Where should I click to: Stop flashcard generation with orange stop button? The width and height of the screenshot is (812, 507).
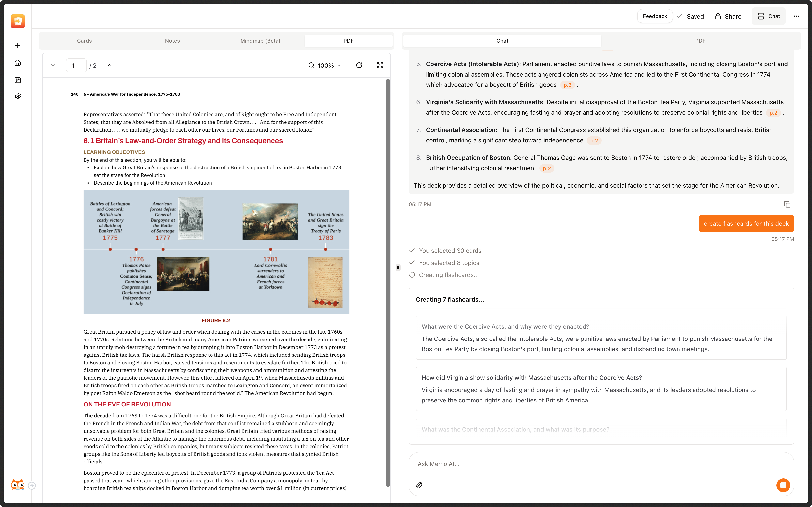point(783,485)
